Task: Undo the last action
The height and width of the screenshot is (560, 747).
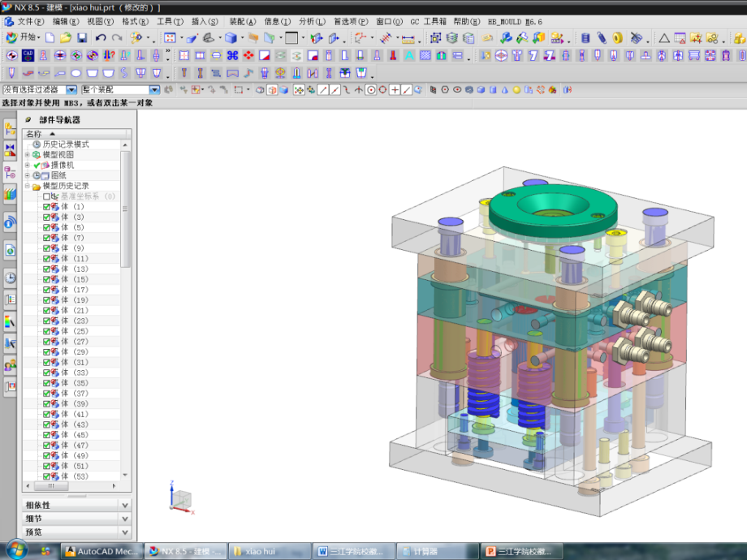Action: [x=100, y=37]
